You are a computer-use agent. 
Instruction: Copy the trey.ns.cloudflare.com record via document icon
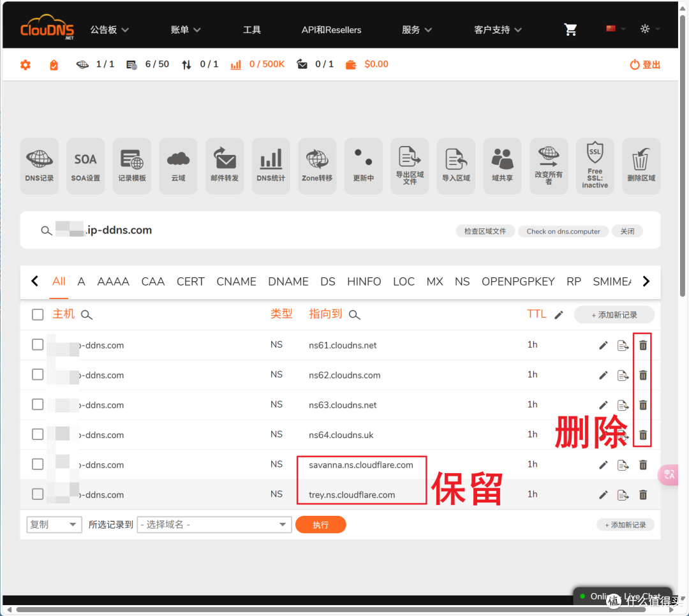(623, 495)
